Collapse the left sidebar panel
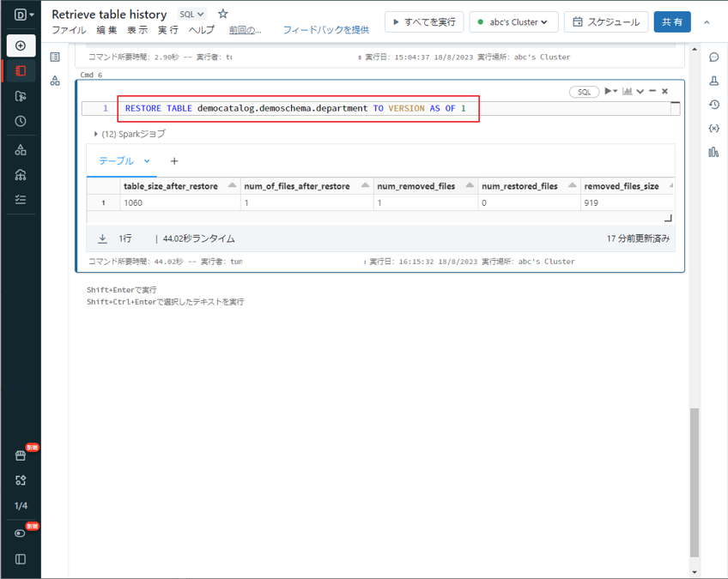728x579 pixels. point(21,559)
